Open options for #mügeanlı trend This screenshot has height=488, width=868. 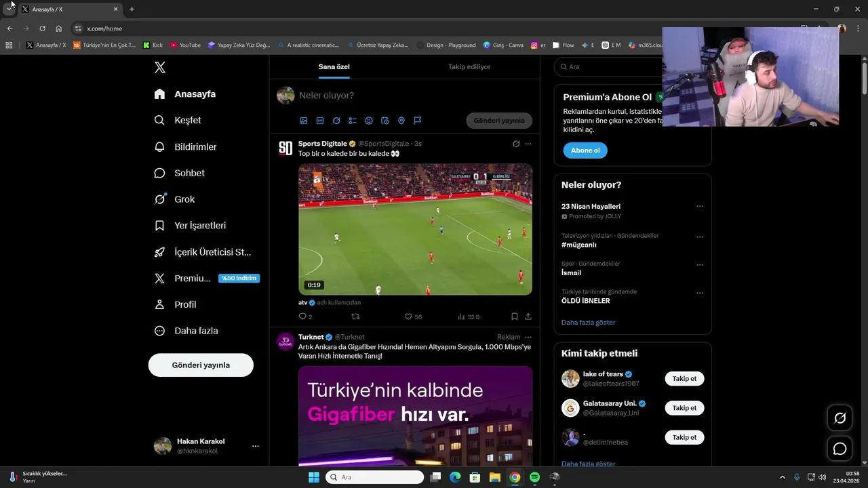pos(700,237)
